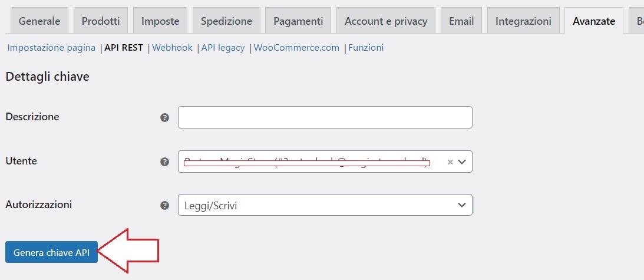644x280 pixels.
Task: Open the Webhook section link
Action: [172, 48]
